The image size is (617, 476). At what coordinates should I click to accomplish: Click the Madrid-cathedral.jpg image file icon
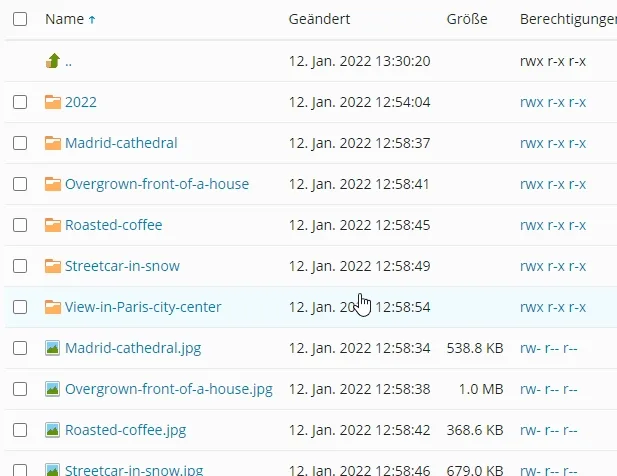pyautogui.click(x=53, y=348)
